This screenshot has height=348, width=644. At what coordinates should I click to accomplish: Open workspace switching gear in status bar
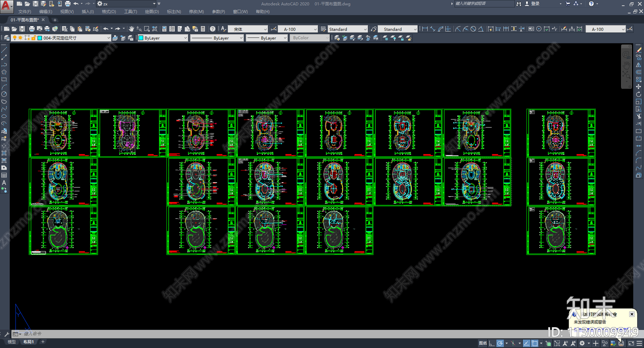pyautogui.click(x=582, y=343)
